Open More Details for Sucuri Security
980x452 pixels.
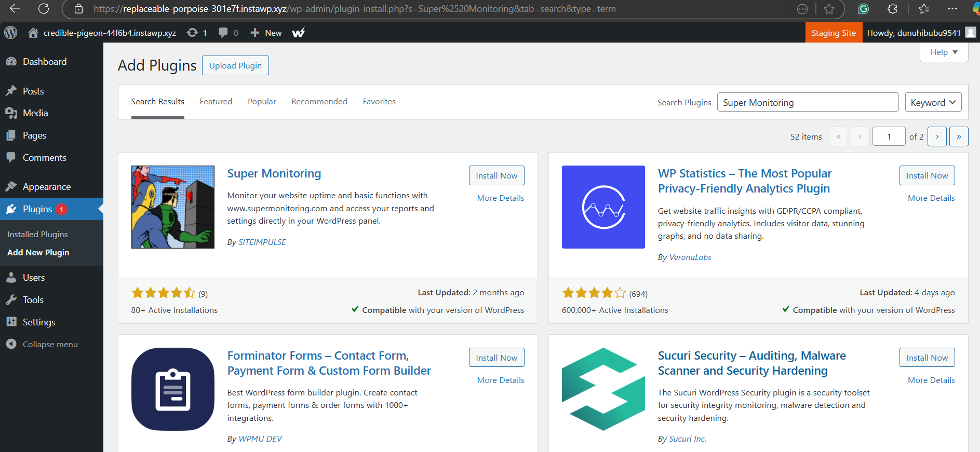tap(931, 380)
